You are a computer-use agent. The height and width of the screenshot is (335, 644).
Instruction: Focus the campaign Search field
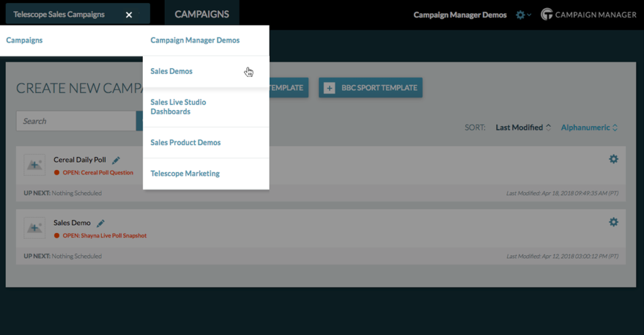[75, 121]
